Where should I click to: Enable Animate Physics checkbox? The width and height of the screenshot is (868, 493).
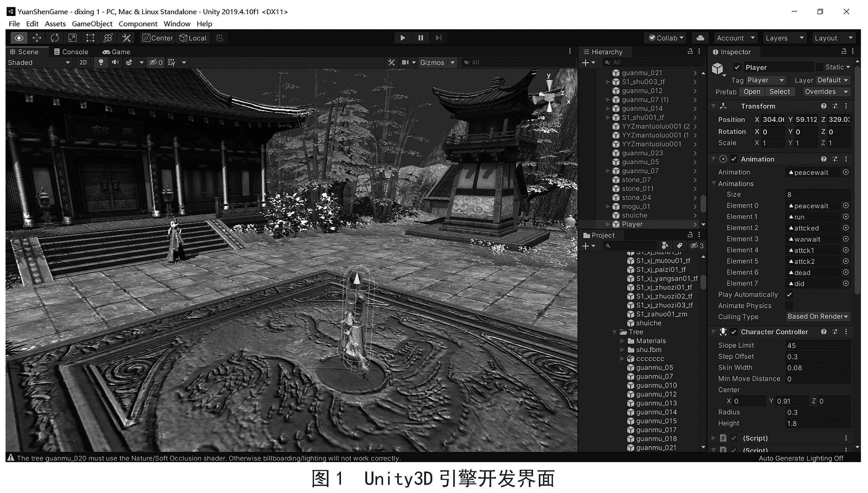(x=789, y=306)
